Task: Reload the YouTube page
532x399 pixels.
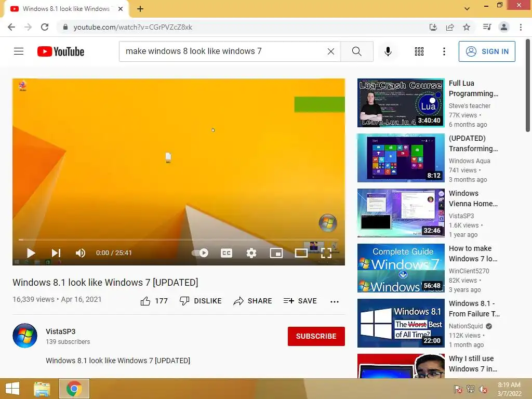Action: tap(45, 27)
